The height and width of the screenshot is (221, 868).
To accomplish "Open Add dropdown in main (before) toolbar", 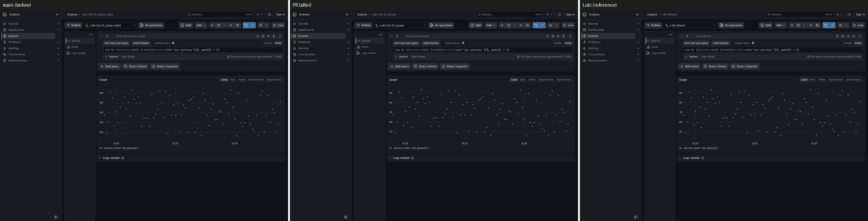I will (x=201, y=25).
